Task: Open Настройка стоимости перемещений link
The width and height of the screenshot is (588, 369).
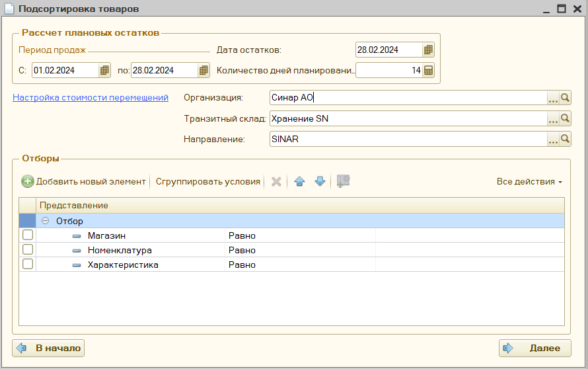Action: tap(91, 98)
